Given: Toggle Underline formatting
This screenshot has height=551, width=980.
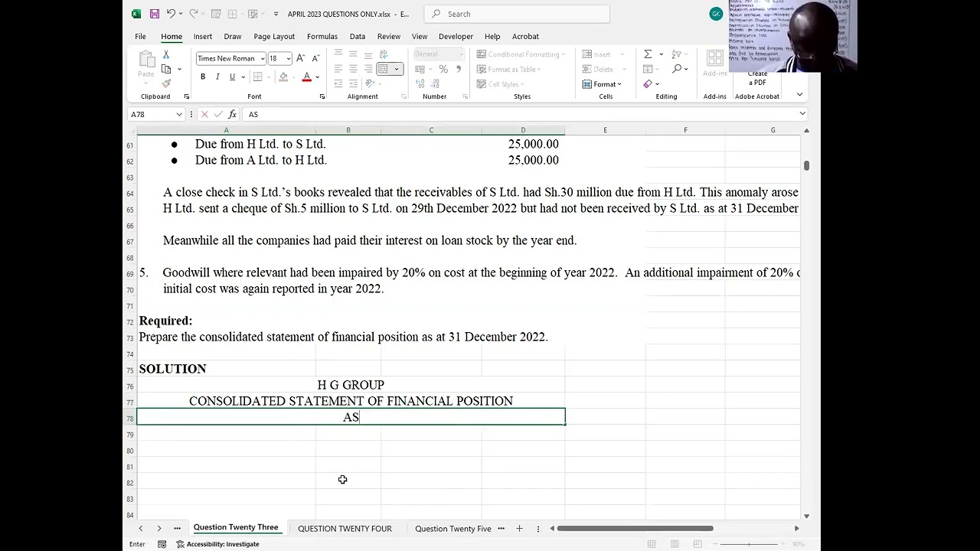Looking at the screenshot, I should click(x=232, y=77).
